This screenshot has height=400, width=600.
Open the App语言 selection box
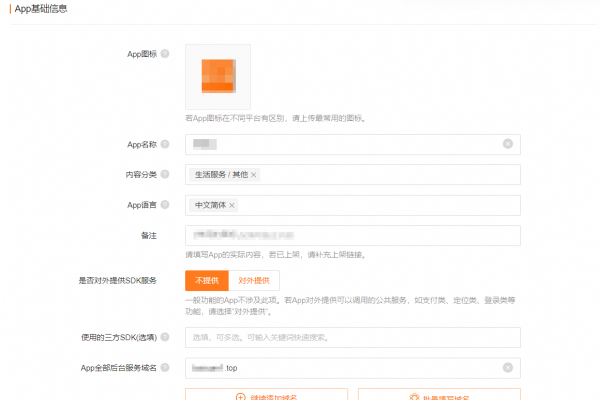click(353, 205)
